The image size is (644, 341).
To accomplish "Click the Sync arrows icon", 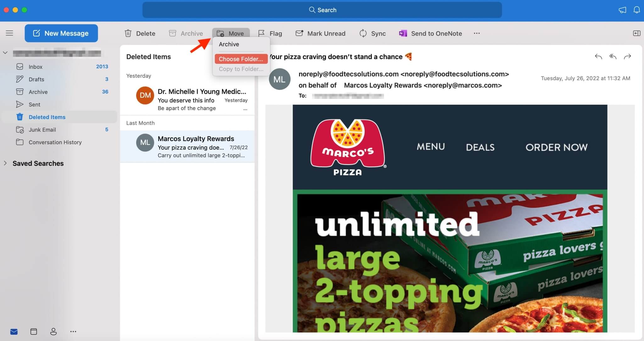I will 363,33.
